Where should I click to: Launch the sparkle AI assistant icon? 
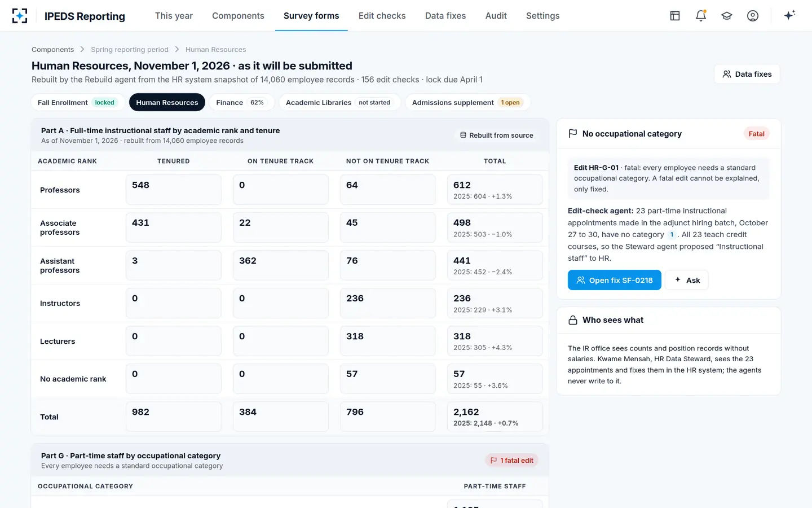point(789,15)
